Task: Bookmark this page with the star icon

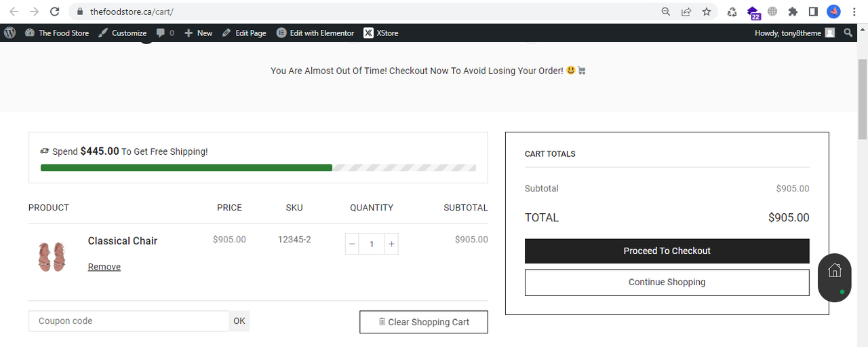Action: pyautogui.click(x=706, y=12)
